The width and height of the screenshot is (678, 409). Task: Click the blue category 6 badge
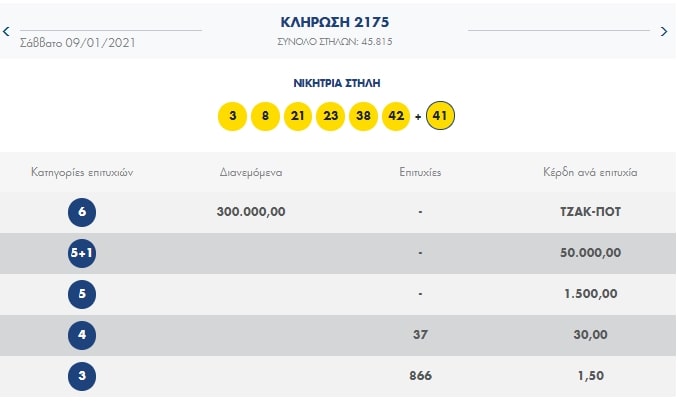(x=82, y=212)
